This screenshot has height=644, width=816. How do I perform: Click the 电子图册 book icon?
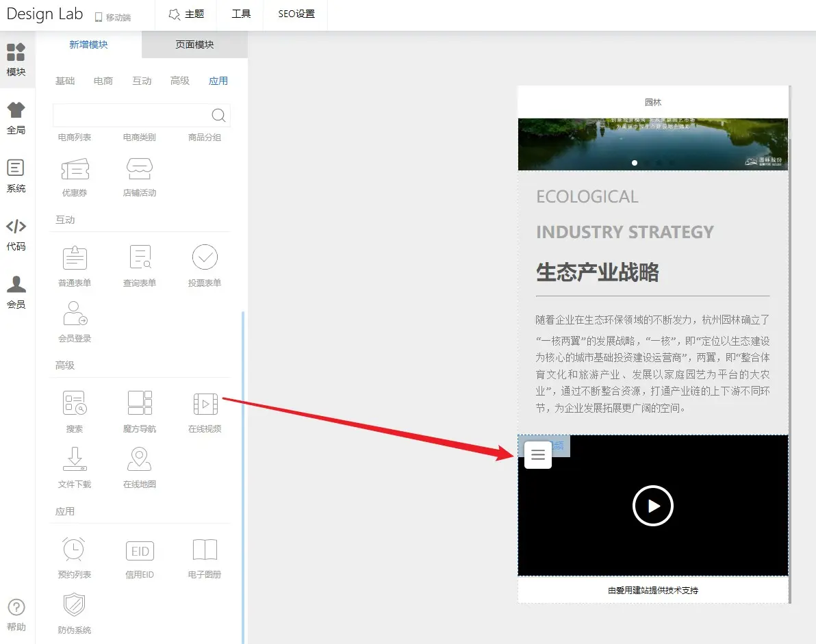click(x=205, y=550)
